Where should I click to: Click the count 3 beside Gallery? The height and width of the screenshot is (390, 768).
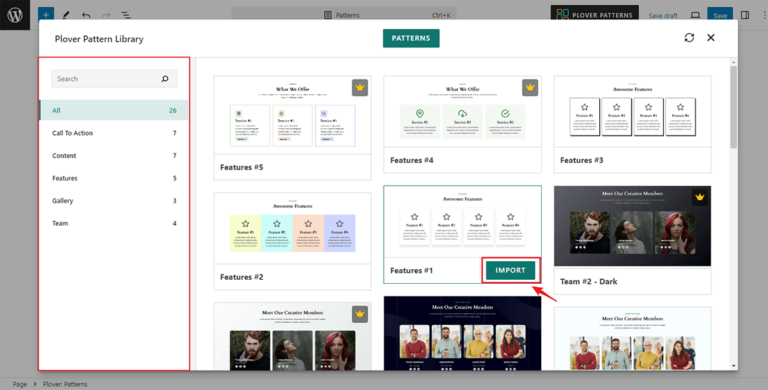174,200
